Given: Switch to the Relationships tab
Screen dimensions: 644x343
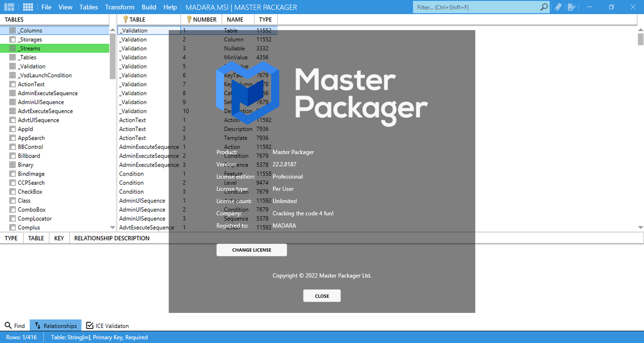Looking at the screenshot, I should (x=55, y=326).
